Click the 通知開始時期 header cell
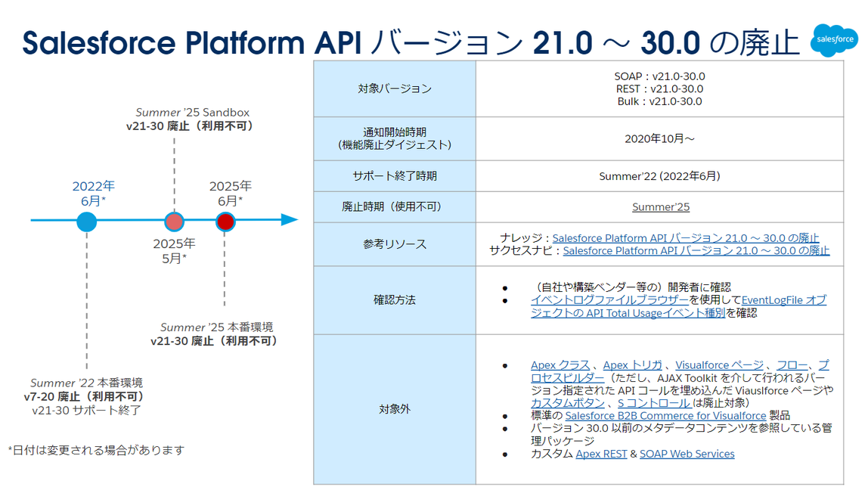The width and height of the screenshot is (868, 490). 395,138
